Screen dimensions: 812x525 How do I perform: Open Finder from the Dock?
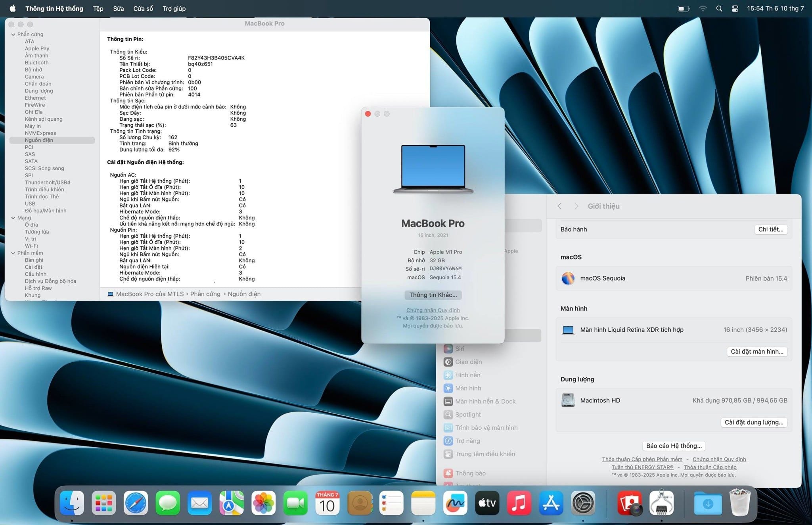click(72, 503)
